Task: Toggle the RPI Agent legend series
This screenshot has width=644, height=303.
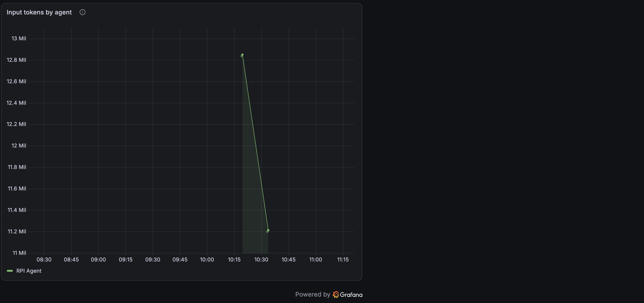Action: [x=29, y=271]
